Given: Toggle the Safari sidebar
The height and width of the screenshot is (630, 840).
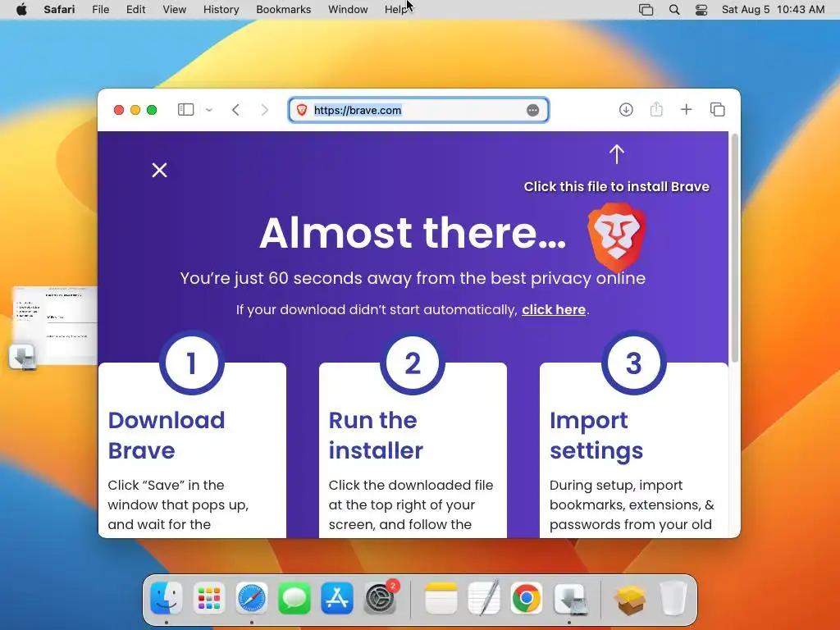Looking at the screenshot, I should point(185,110).
